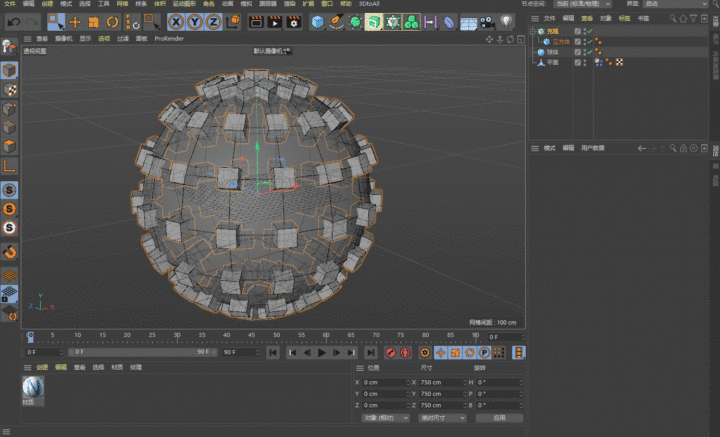
Task: Click the record active objects keyframe button
Action: [x=391, y=352]
